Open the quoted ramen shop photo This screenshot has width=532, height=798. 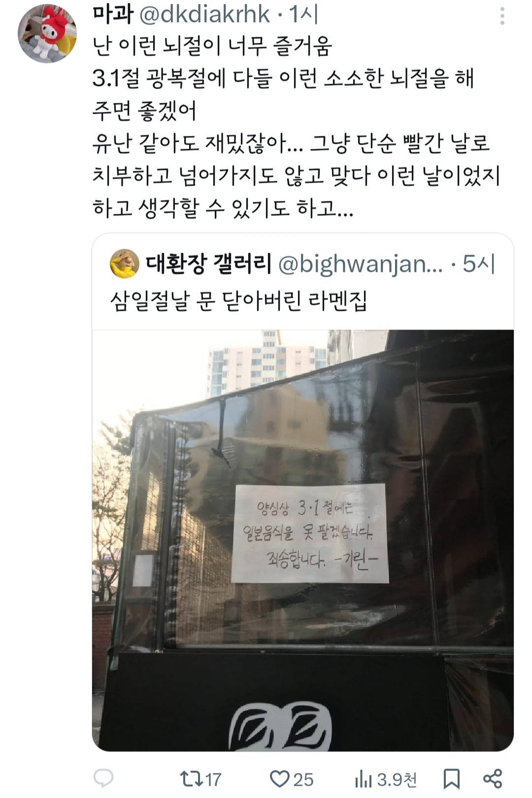[x=303, y=540]
